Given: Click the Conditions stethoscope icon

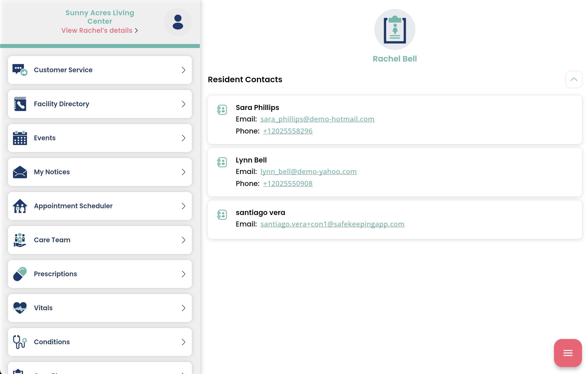Looking at the screenshot, I should click(x=20, y=342).
